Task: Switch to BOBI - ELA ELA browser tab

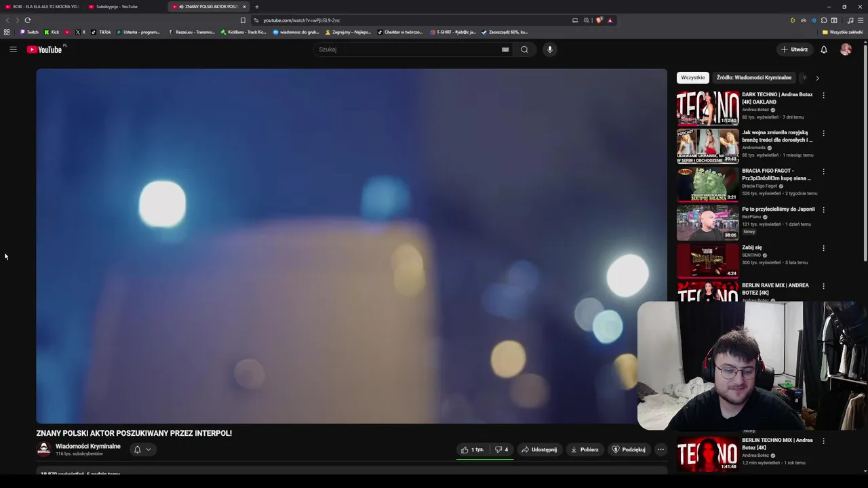Action: [42, 7]
